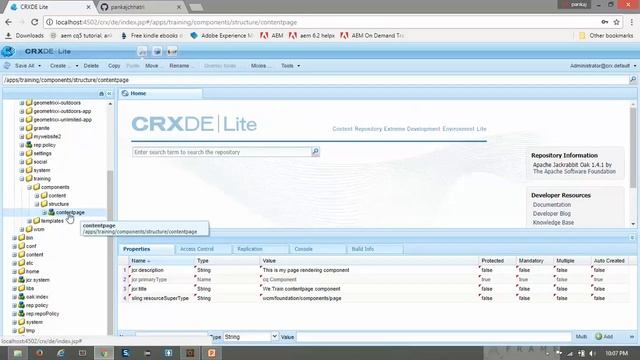Reload the browser page
The height and width of the screenshot is (360, 640).
(x=35, y=22)
